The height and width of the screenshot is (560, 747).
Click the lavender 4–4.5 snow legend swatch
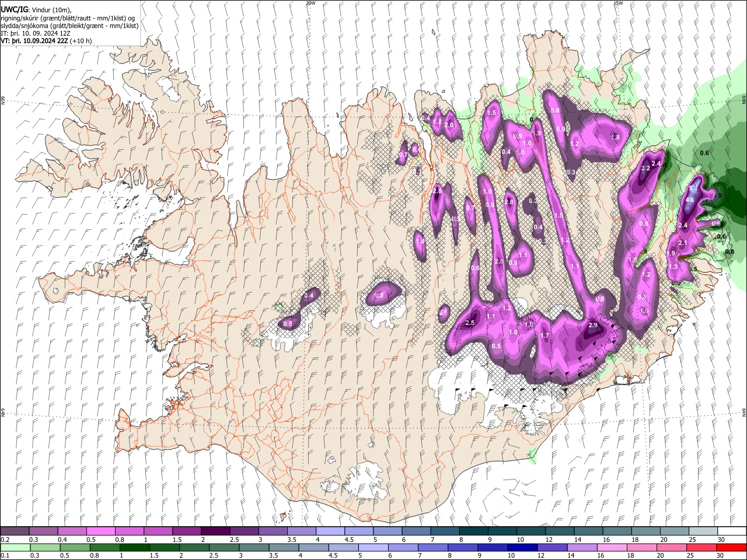point(330,531)
